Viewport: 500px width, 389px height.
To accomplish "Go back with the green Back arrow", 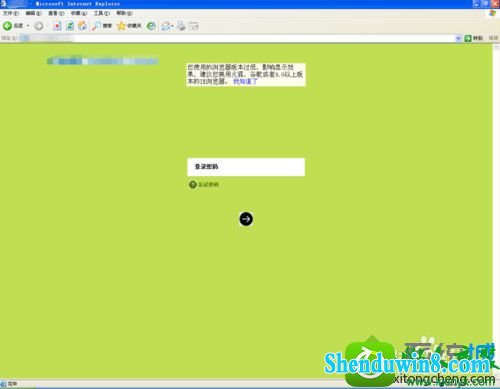I will coord(7,26).
